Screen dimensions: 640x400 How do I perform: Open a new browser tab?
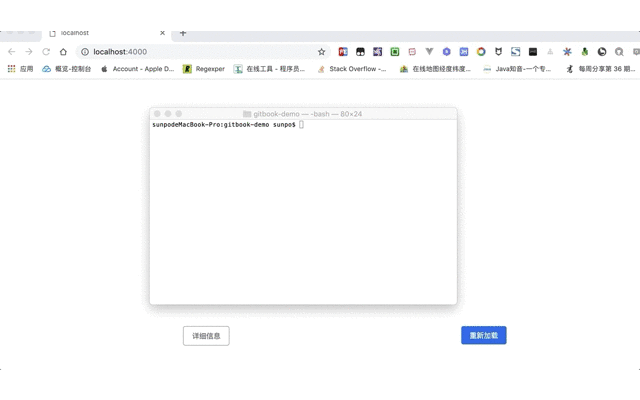(x=183, y=33)
